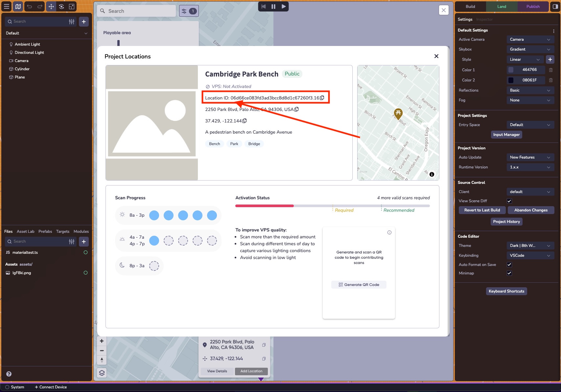Screen dimensions: 561x392
Task: Copy the Location ID to clipboard
Action: (x=322, y=98)
